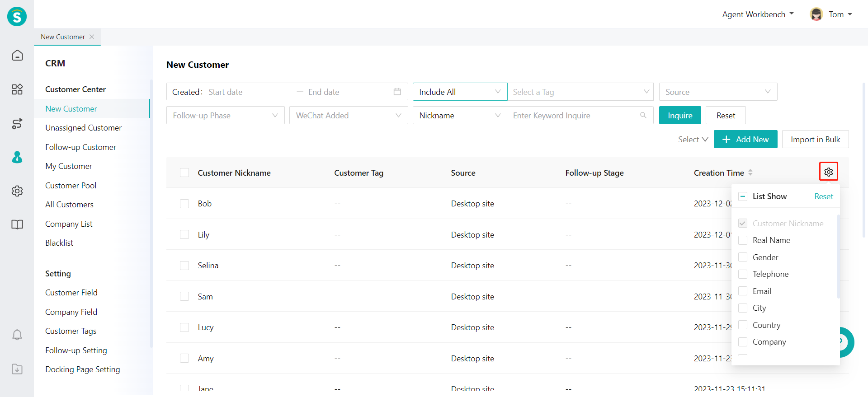Viewport: 868px width, 397px height.
Task: Enable the Email column checkbox
Action: pos(743,291)
